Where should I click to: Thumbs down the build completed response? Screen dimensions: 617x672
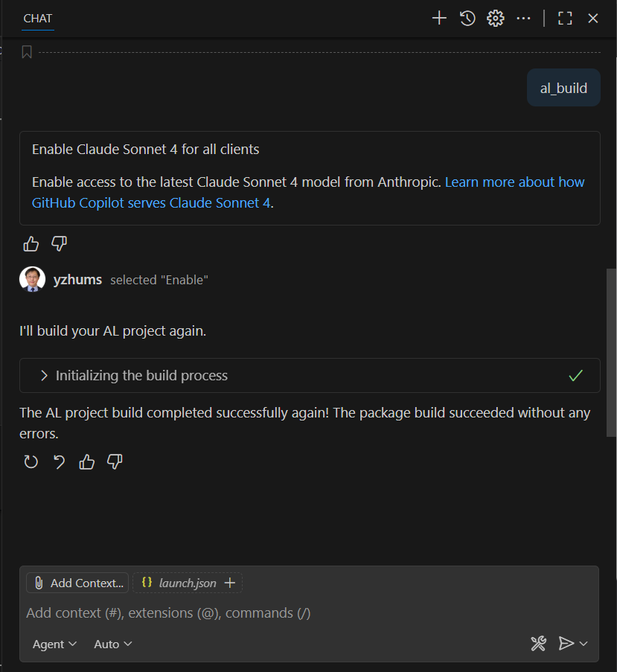click(115, 462)
